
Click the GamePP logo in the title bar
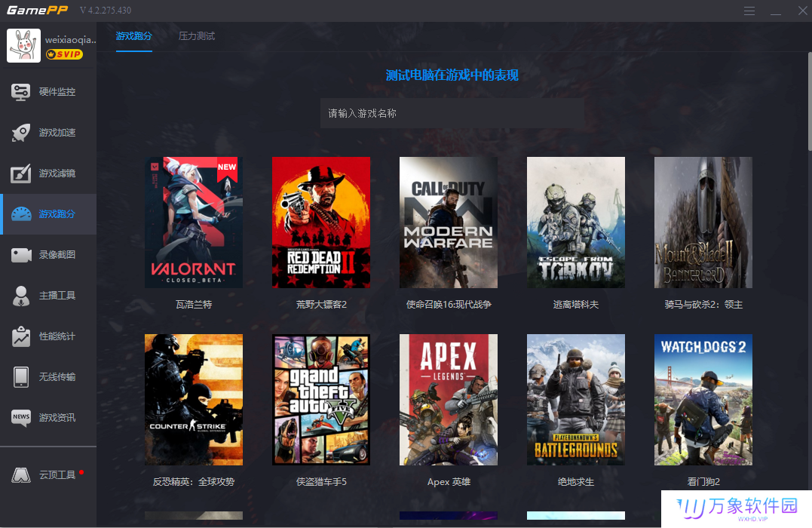click(x=37, y=11)
